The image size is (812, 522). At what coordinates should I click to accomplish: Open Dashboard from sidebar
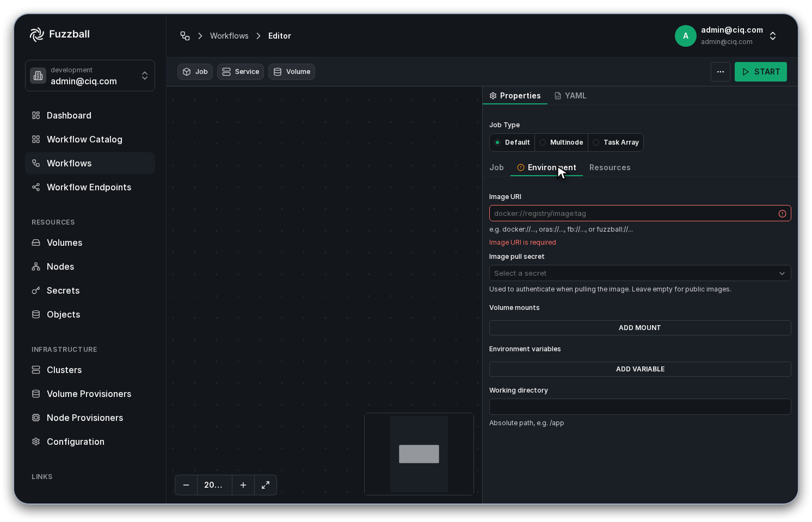point(90,115)
